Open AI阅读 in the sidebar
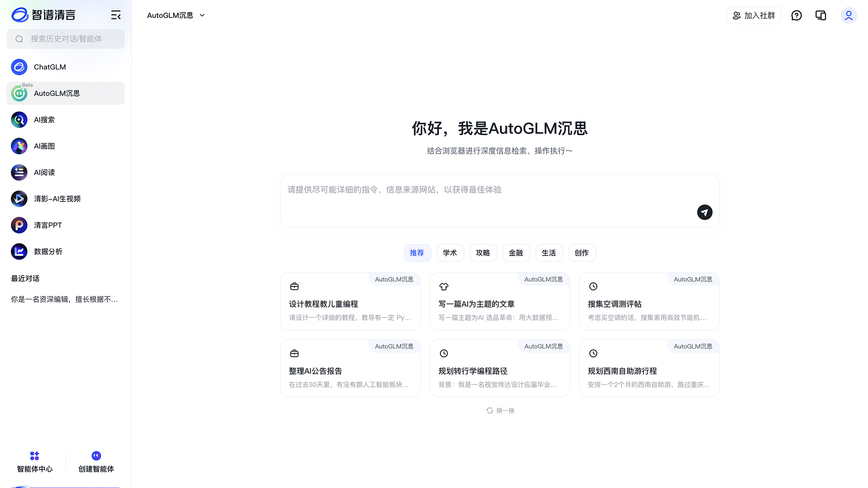Screen dimensions: 868x488 click(x=44, y=172)
